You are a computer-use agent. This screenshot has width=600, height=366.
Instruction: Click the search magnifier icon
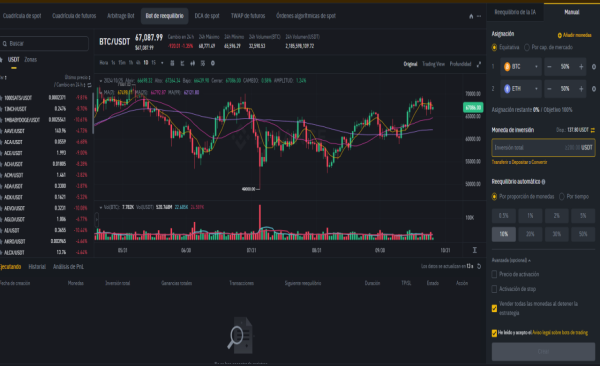(5, 44)
